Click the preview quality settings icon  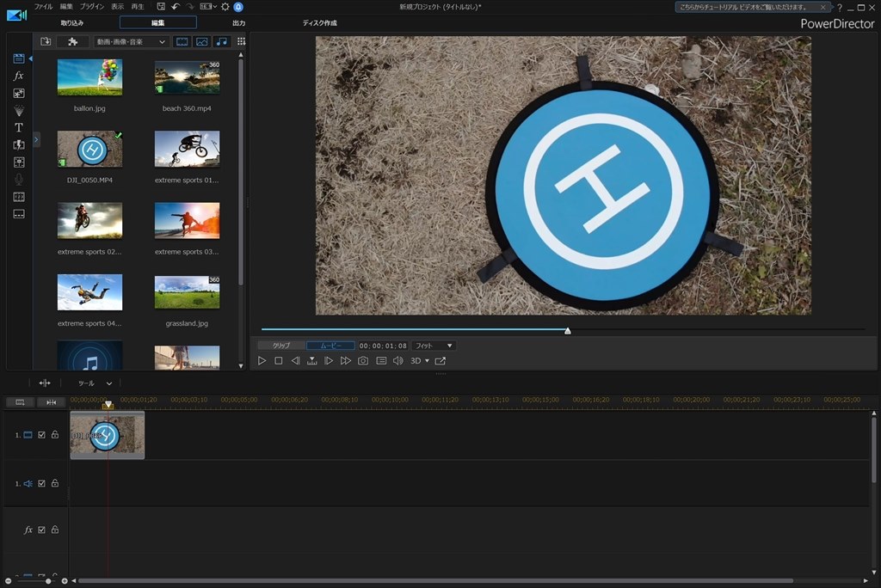pos(381,360)
